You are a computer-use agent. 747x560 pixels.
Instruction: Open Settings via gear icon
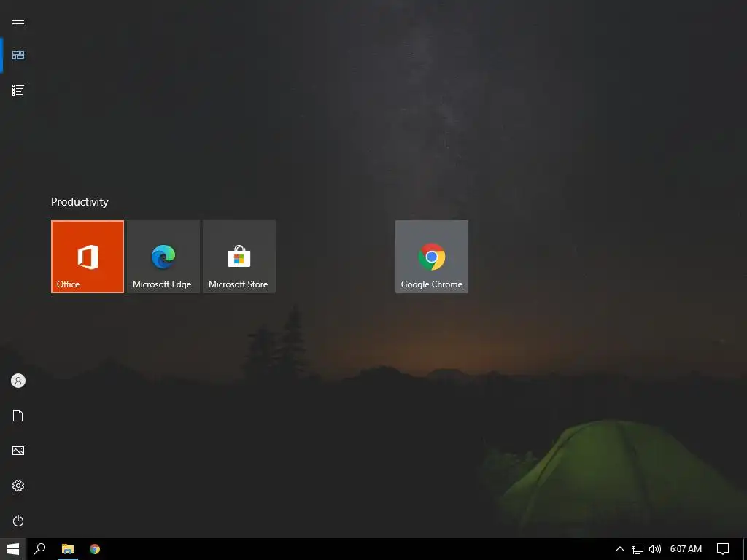click(x=18, y=486)
